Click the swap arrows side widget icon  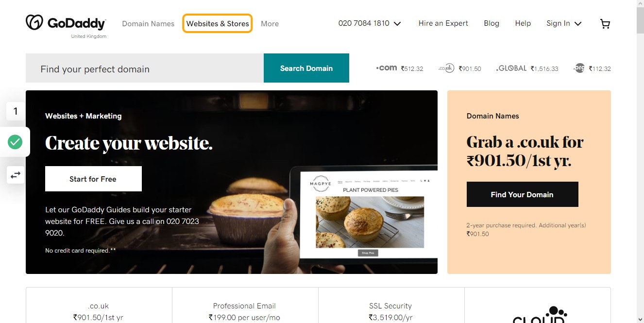pyautogui.click(x=16, y=175)
